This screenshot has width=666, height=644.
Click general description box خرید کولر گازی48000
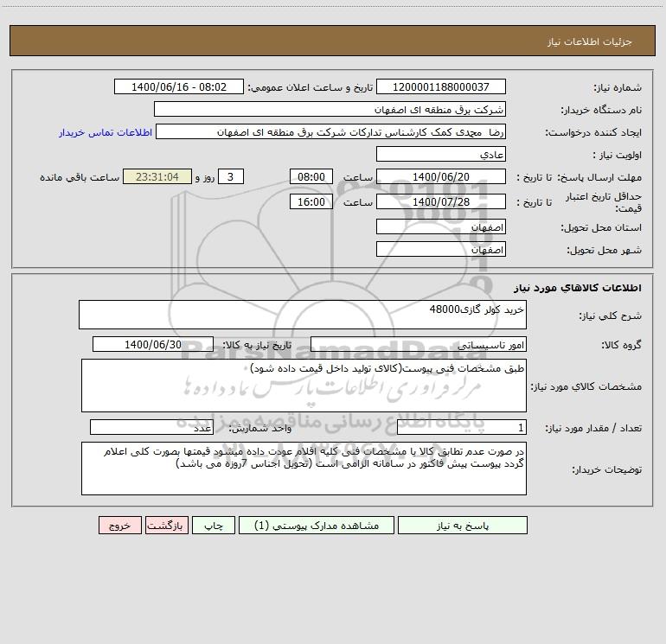(x=303, y=315)
